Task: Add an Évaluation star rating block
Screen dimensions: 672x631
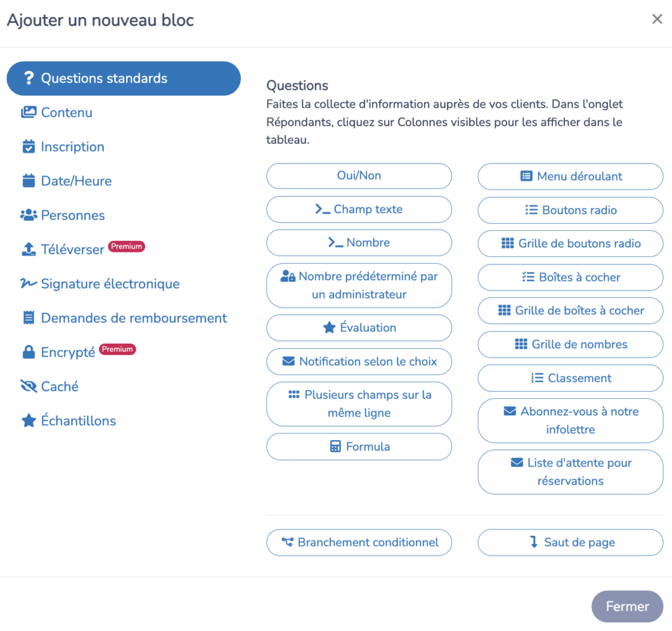Action: (x=359, y=328)
